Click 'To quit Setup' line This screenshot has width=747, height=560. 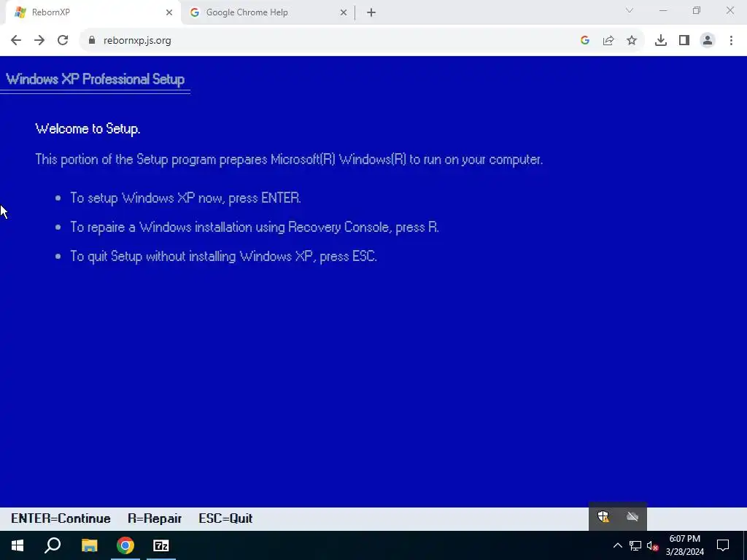coord(223,256)
